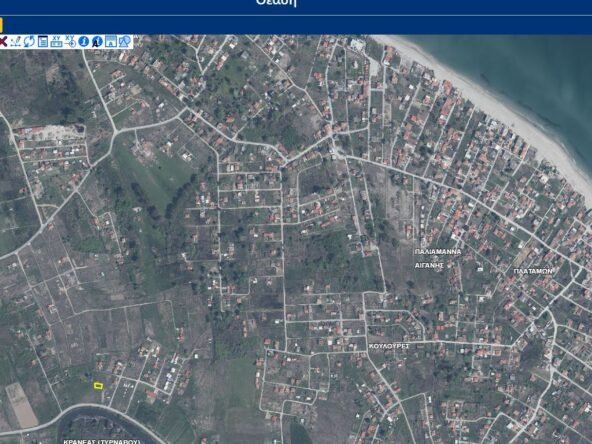Select the edit vertices pencil tool
592x444 pixels.
pos(15,41)
